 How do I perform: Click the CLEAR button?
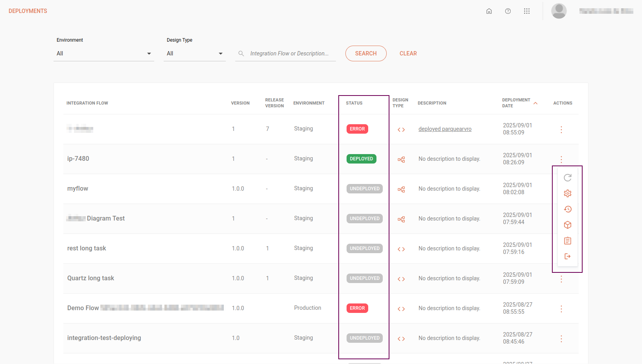(x=408, y=53)
